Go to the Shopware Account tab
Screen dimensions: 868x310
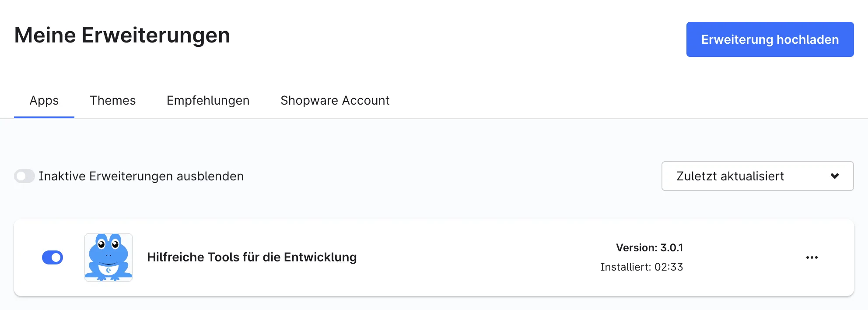coord(335,100)
